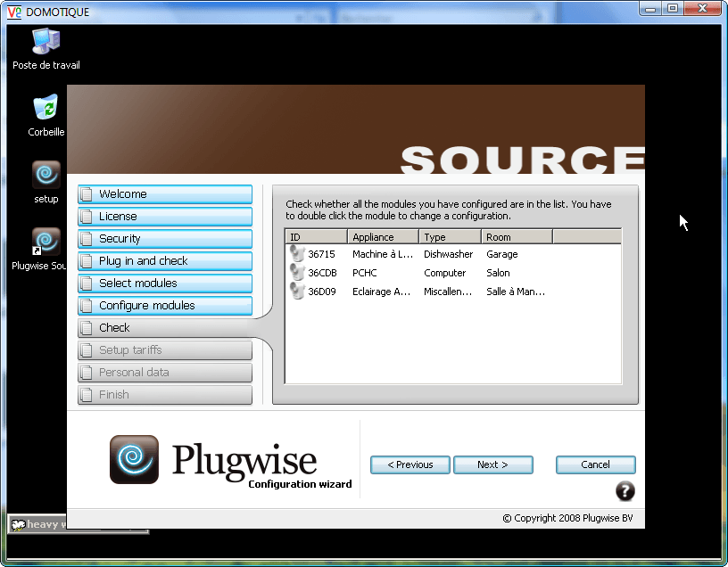Screen dimensions: 728x567
Task: Click the < Previous button
Action: pos(410,464)
